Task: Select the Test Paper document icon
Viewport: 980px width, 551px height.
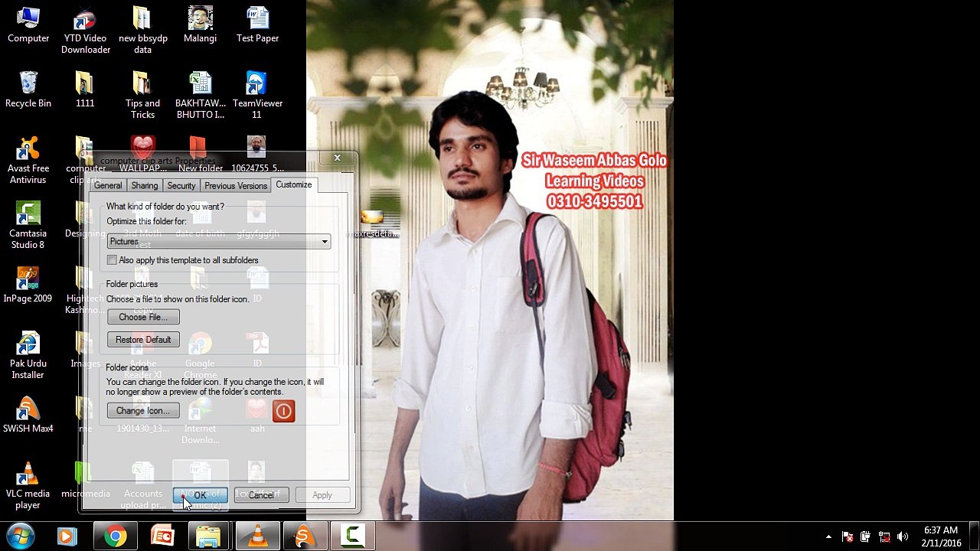Action: pos(257,25)
